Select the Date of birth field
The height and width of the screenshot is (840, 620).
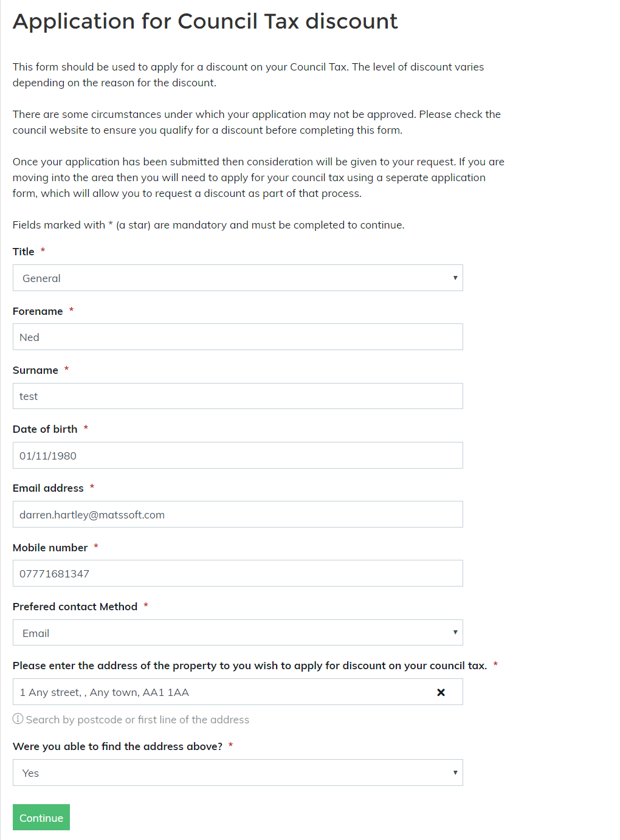238,455
